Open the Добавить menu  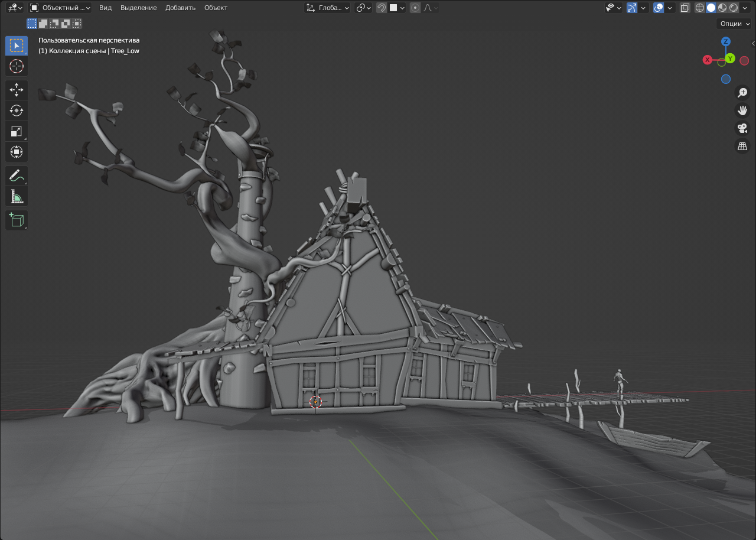point(181,8)
